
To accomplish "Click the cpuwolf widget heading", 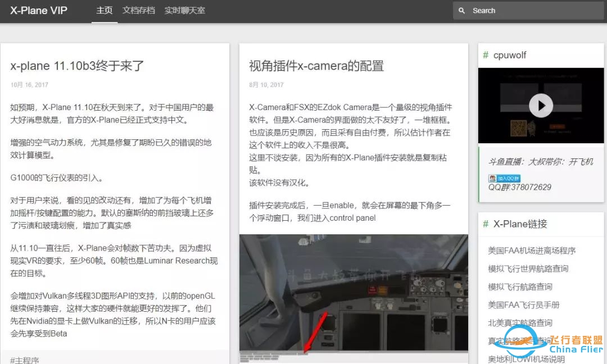I will click(509, 55).
